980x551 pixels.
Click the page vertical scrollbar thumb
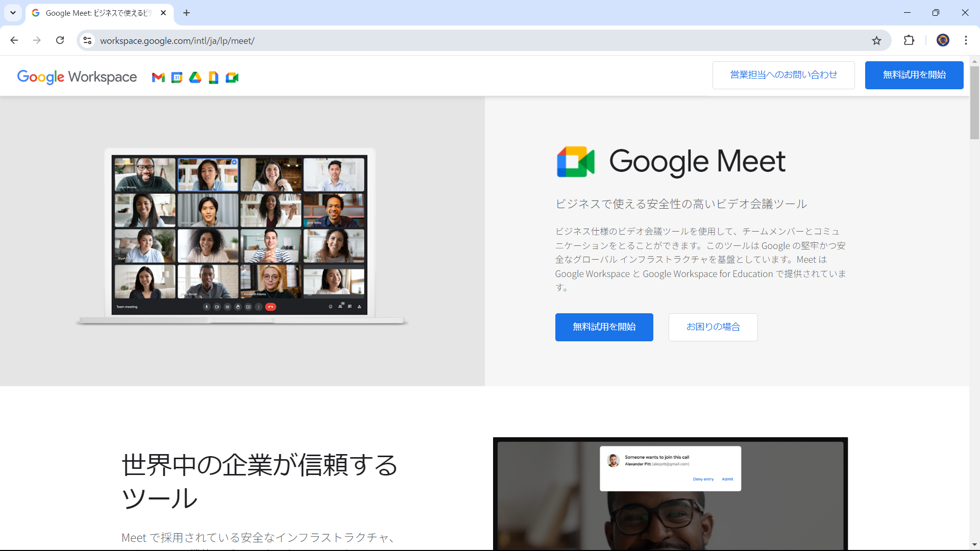[974, 102]
